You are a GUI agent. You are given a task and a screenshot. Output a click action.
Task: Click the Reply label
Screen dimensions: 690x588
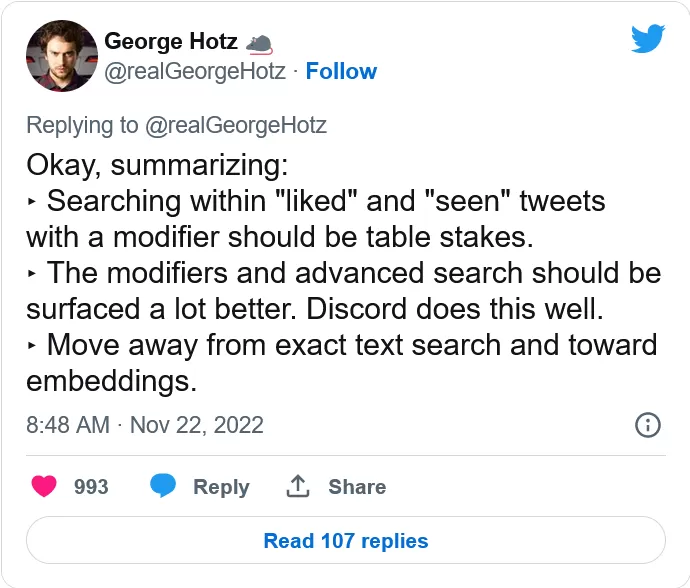point(221,487)
